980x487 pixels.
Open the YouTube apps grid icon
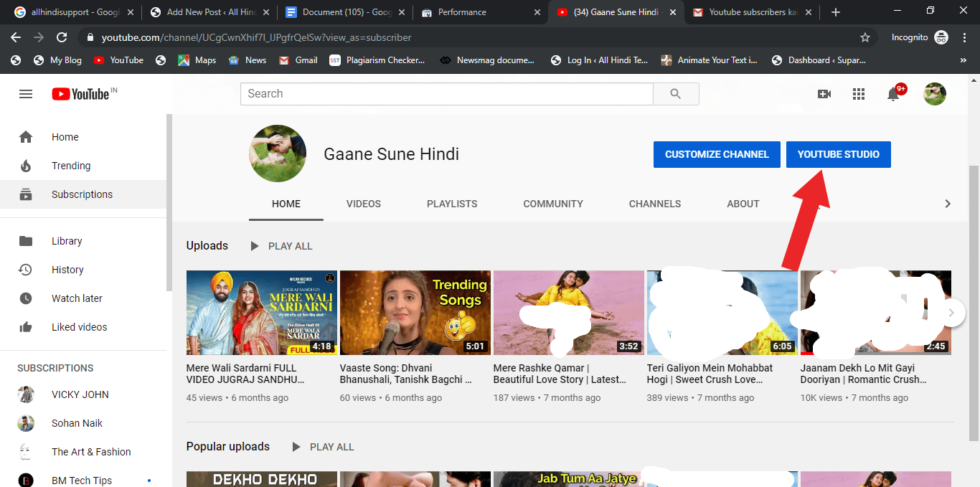coord(859,94)
